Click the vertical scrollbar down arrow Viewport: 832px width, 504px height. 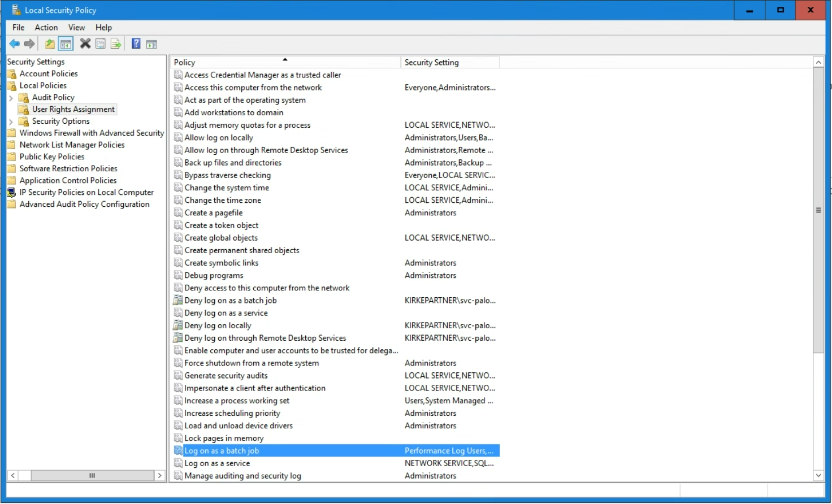coord(818,476)
